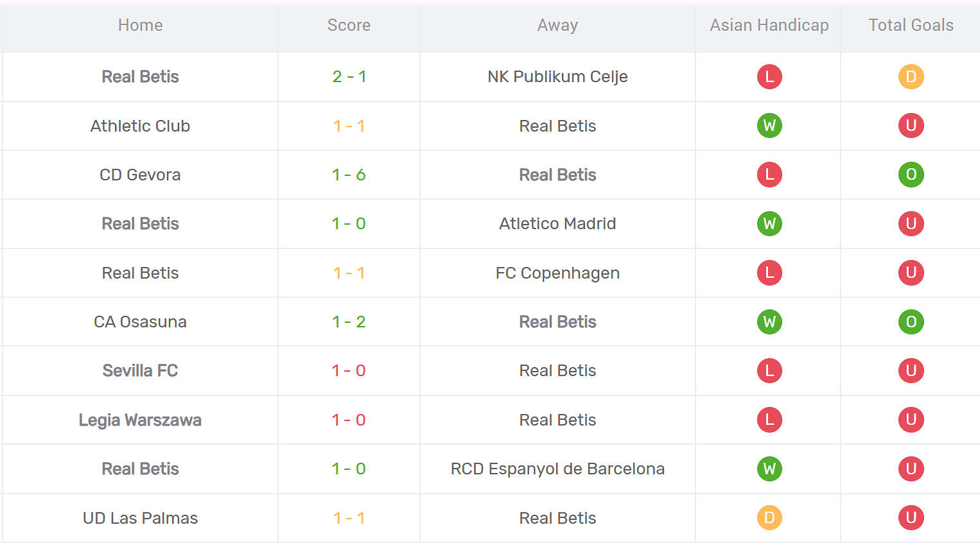Open the NK Publikum Celje team link
The height and width of the screenshot is (543, 980).
[x=557, y=77]
